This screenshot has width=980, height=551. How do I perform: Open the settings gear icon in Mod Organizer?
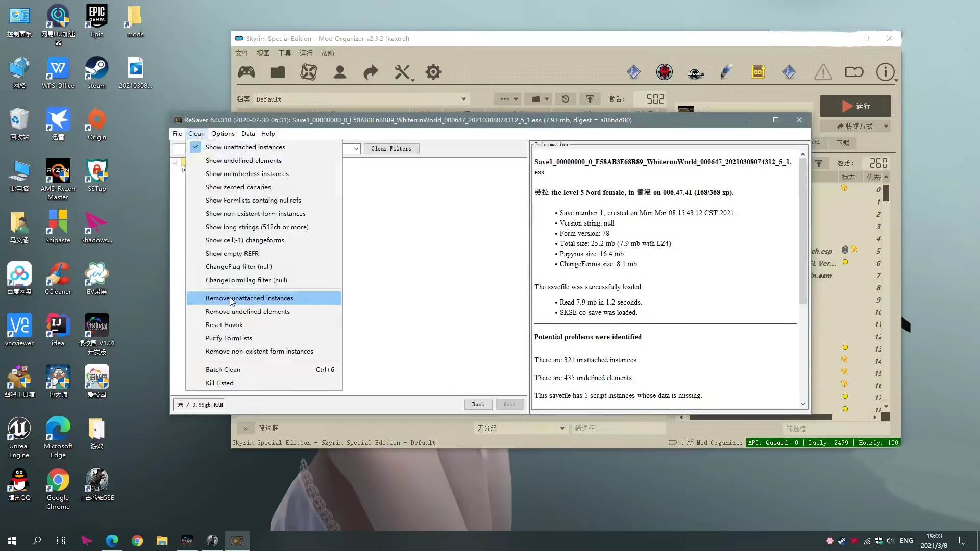[433, 72]
